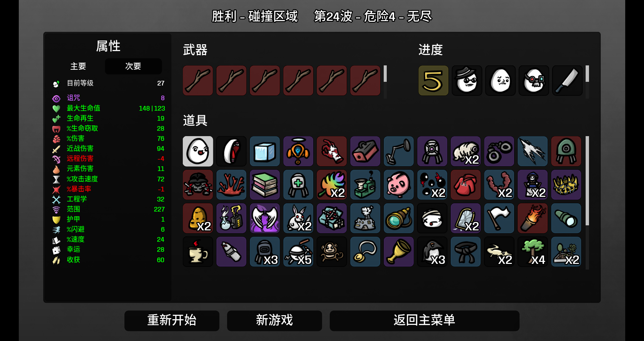Switch to the 次要 attributes tab
Screen dimensions: 644x341
tap(133, 66)
